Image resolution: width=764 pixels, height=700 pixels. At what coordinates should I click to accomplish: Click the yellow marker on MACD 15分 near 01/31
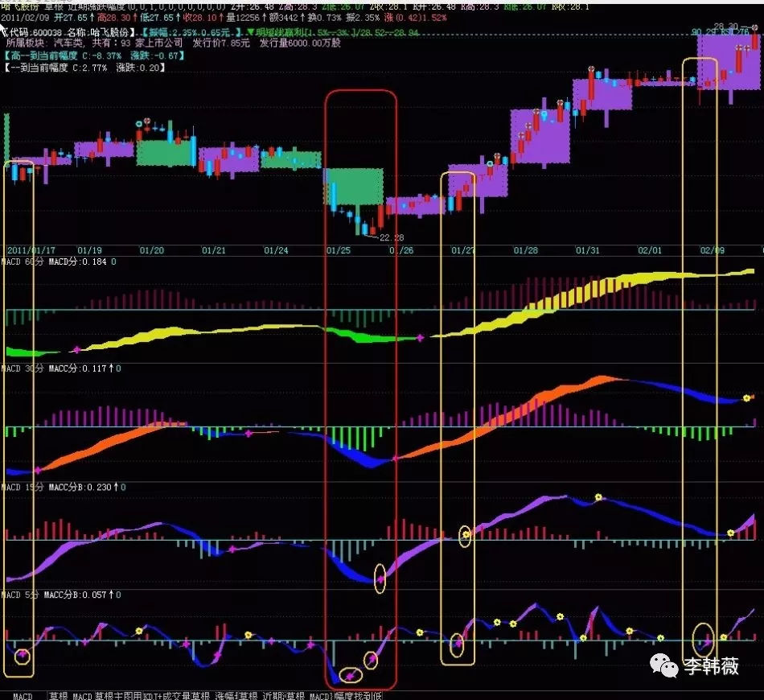click(598, 497)
